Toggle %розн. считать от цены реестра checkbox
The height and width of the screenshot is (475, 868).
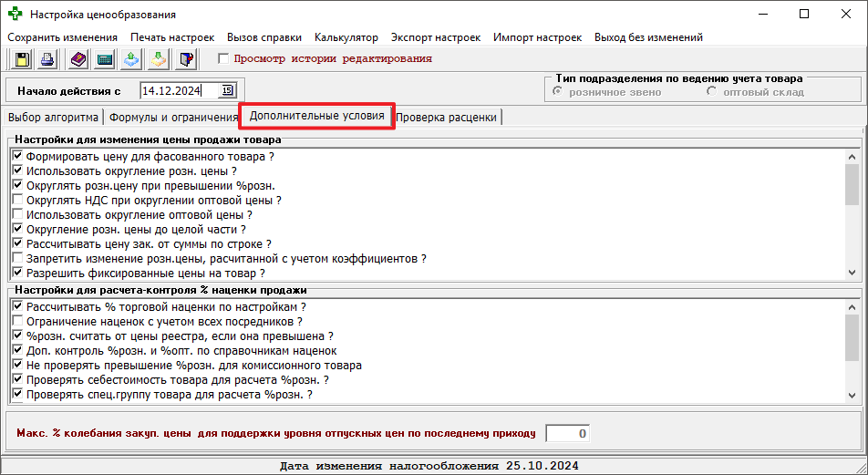(x=17, y=336)
